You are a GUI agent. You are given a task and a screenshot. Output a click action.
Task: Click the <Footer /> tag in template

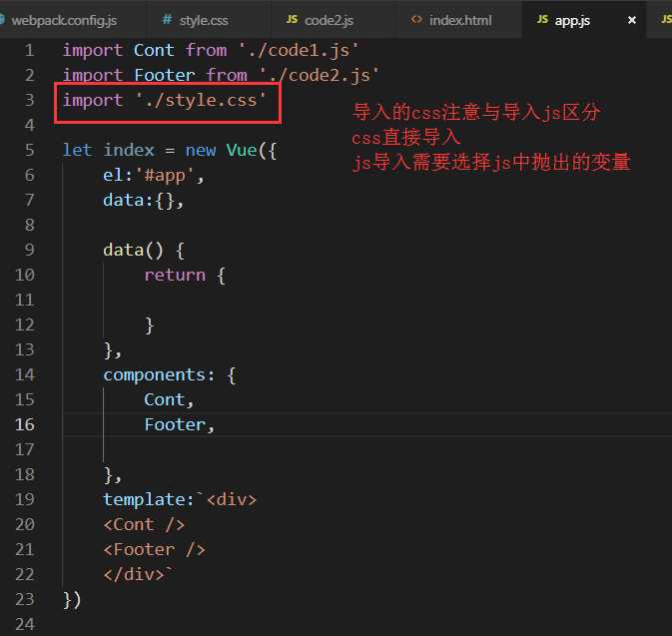[x=154, y=549]
